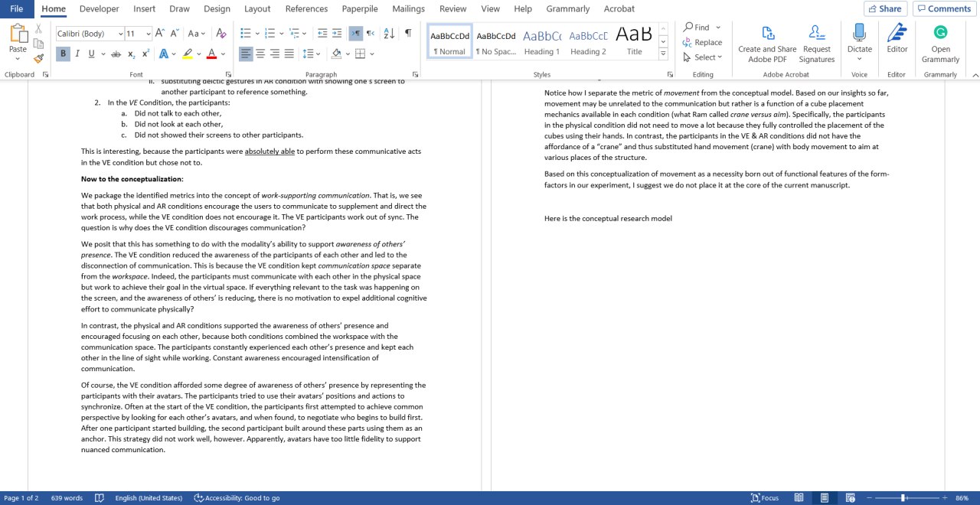Click the Copy icon in Clipboard group
The width and height of the screenshot is (980, 505).
[39, 44]
